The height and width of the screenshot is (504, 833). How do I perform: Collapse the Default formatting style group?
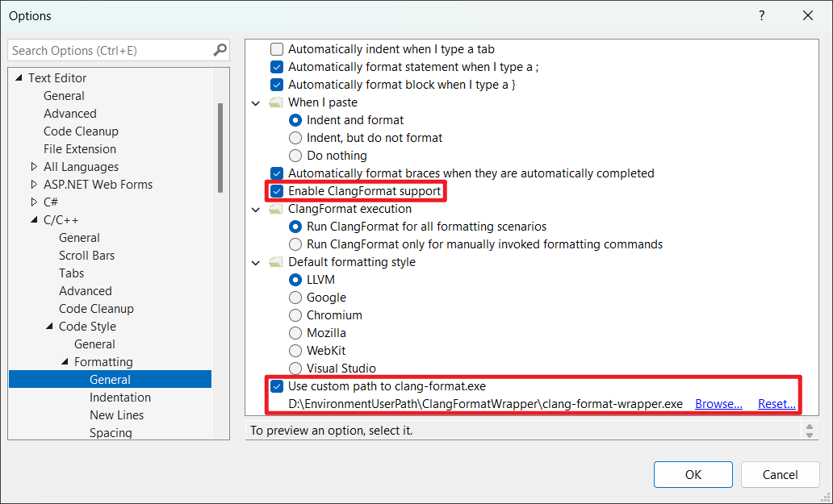[256, 262]
